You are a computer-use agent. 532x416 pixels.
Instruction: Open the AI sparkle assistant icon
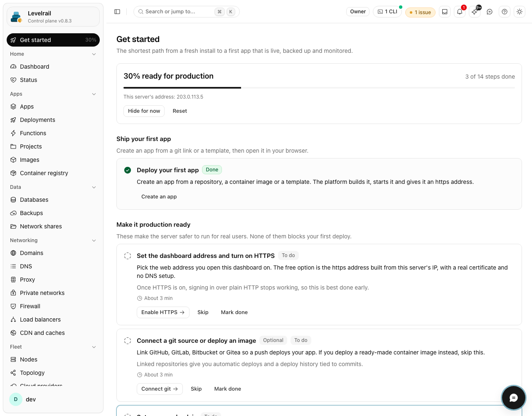(475, 12)
